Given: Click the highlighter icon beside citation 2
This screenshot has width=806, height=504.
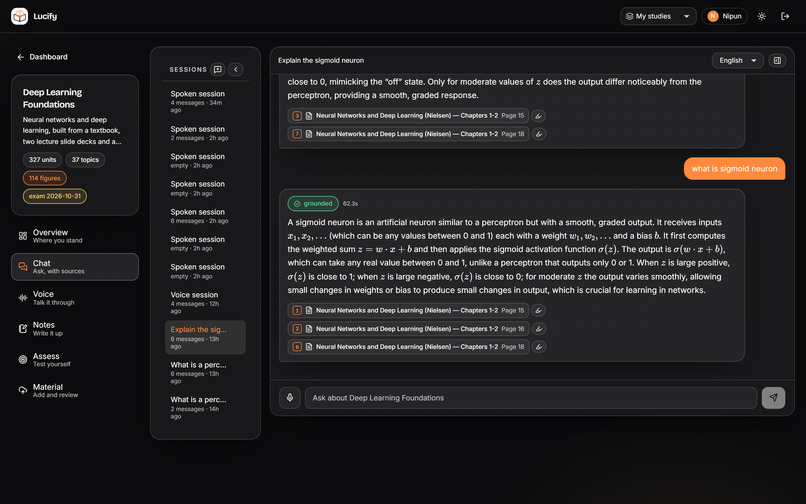Looking at the screenshot, I should (x=539, y=329).
